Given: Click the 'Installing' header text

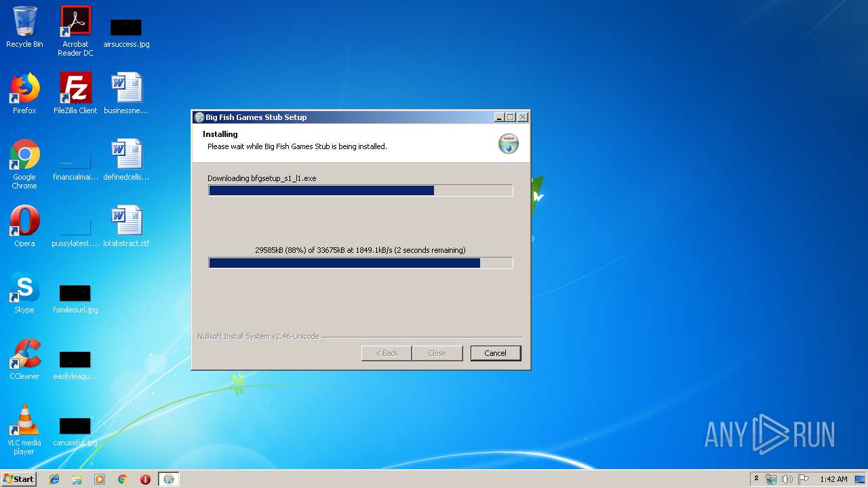Looking at the screenshot, I should point(220,134).
